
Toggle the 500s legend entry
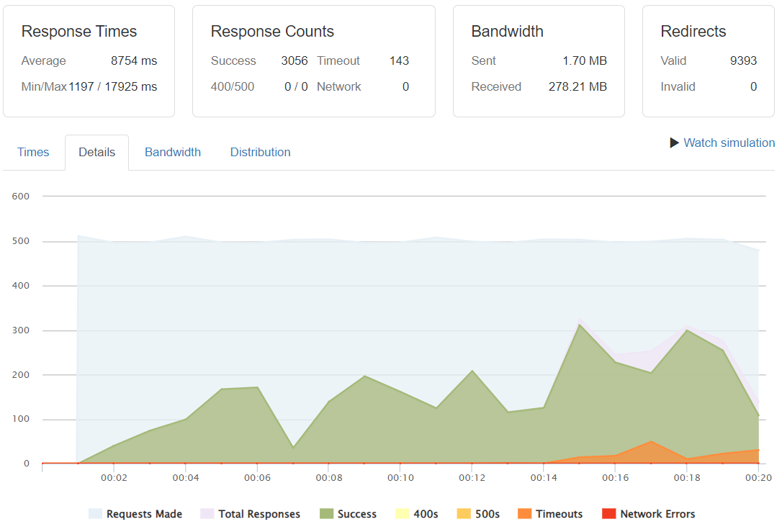[x=477, y=514]
